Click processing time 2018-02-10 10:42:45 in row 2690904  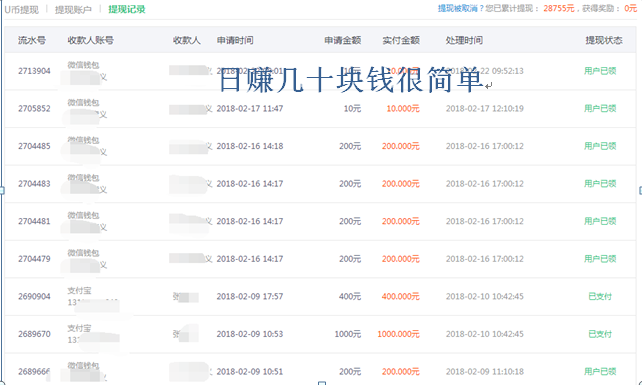click(x=484, y=297)
